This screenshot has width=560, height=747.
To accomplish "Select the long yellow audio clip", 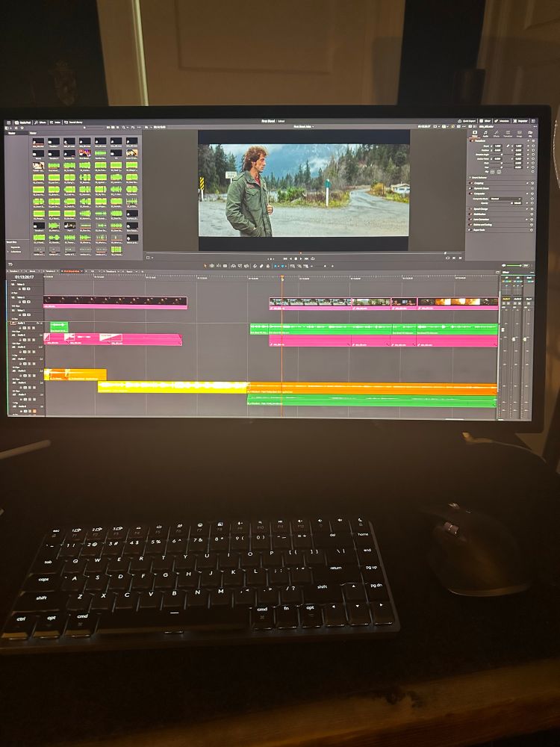I will tap(173, 387).
